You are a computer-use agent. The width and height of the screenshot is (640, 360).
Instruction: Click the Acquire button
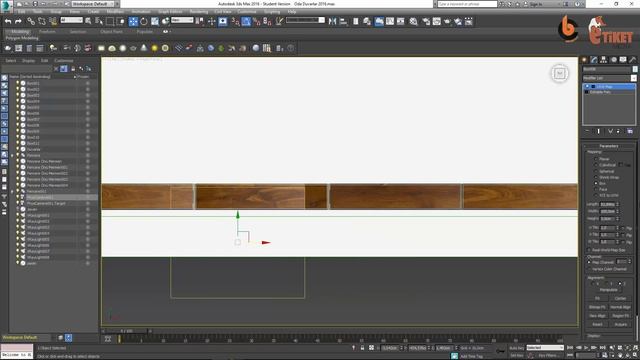click(x=620, y=324)
